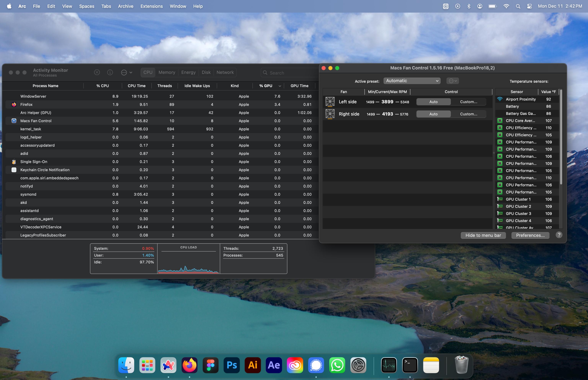The height and width of the screenshot is (380, 588).
Task: Open the Extensions menu in the menu bar
Action: tap(151, 6)
